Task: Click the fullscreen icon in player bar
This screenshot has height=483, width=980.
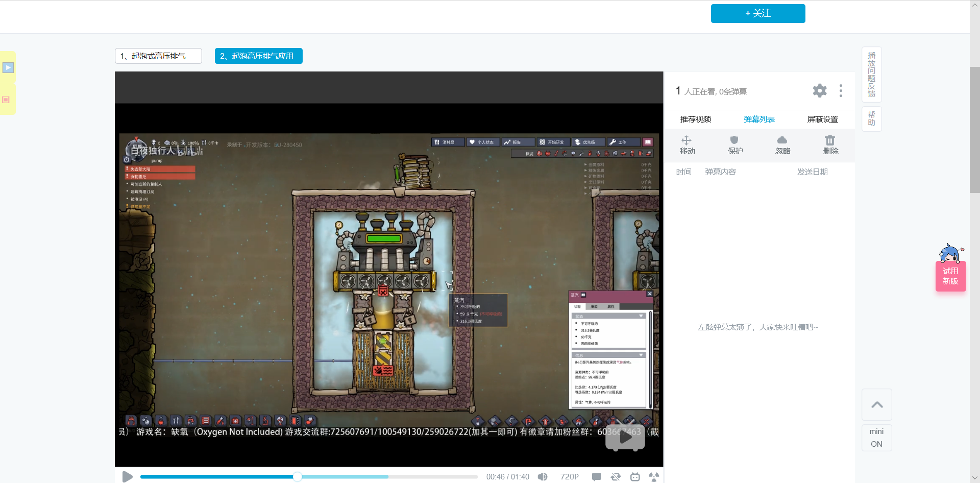Action: pos(654,477)
